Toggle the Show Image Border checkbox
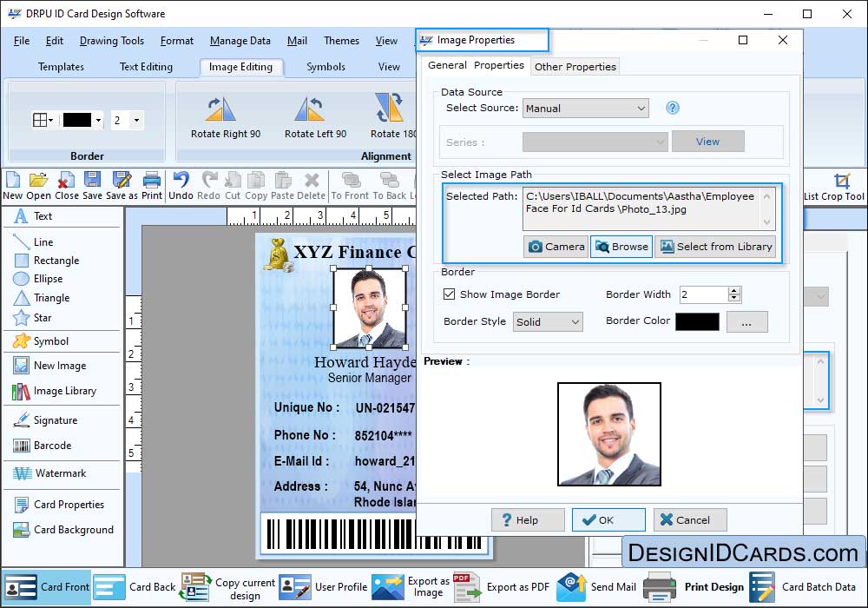The width and height of the screenshot is (868, 608). click(x=449, y=294)
